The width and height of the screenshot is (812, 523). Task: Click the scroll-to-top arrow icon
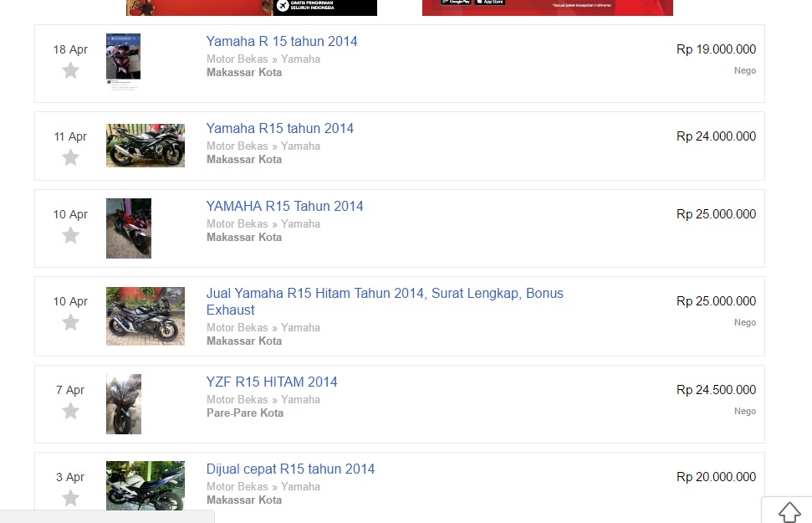pyautogui.click(x=789, y=511)
